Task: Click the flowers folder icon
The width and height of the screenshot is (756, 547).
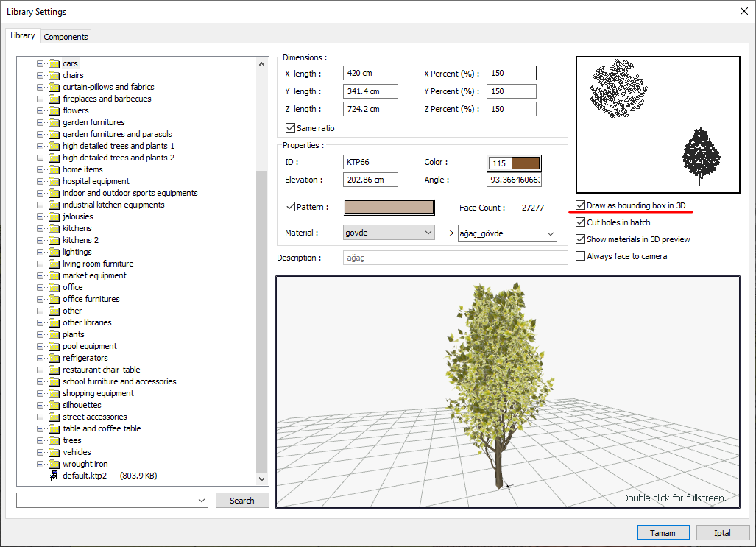Action: click(x=54, y=110)
